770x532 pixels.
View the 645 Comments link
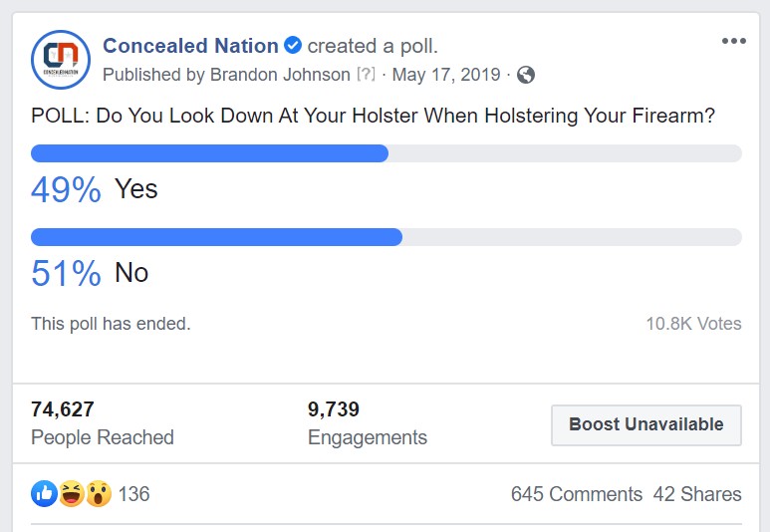pos(577,494)
